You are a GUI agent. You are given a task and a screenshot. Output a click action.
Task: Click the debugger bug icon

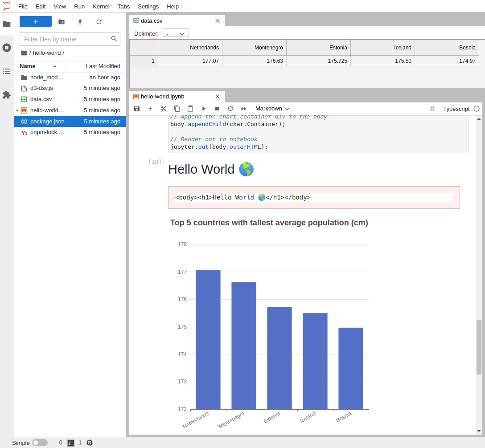click(432, 109)
